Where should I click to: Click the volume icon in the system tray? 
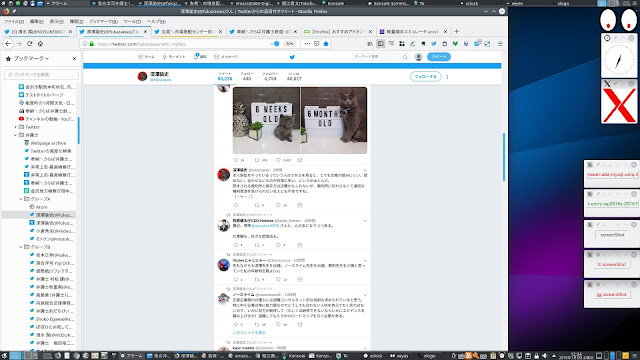[545, 356]
